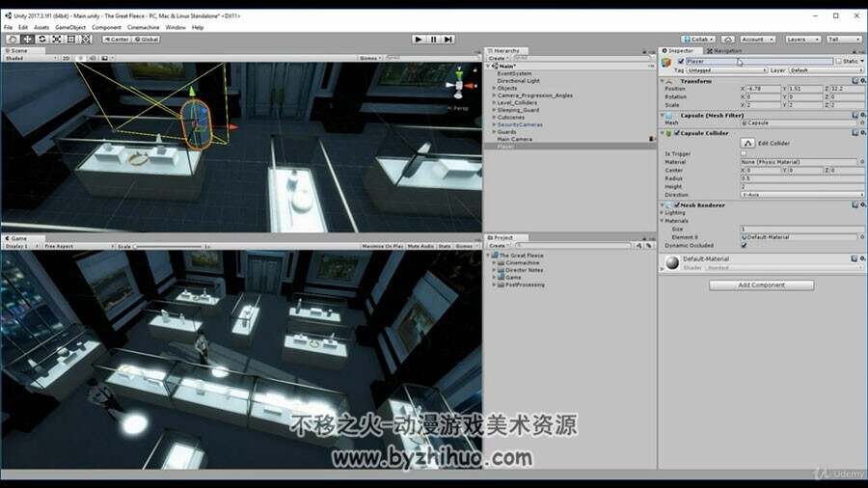Click Project search by type icon

pyautogui.click(x=638, y=245)
